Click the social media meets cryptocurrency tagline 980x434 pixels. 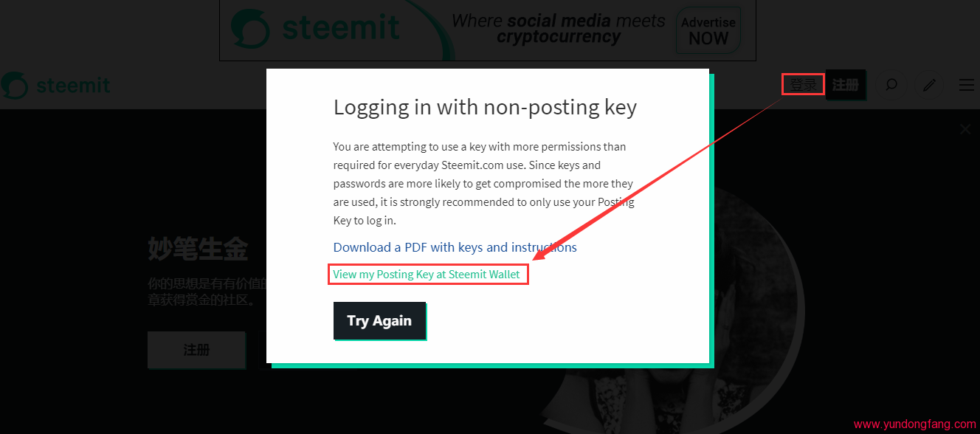[x=559, y=29]
